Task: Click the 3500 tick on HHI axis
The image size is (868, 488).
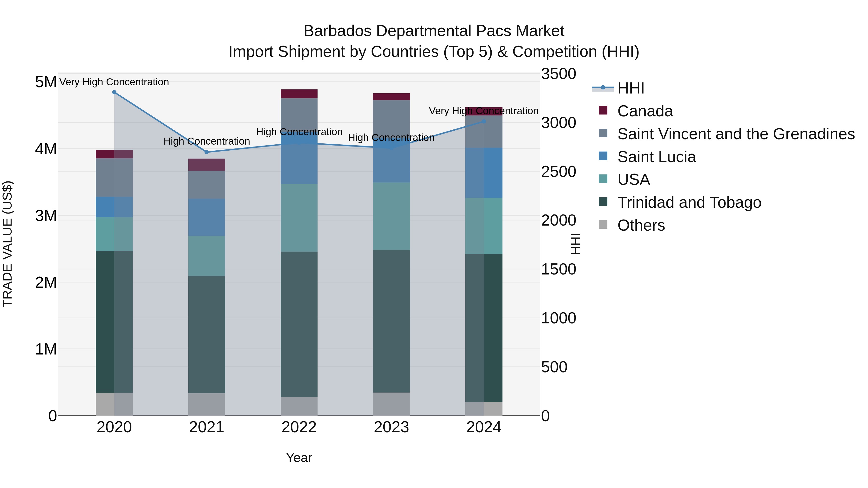Action: point(559,74)
